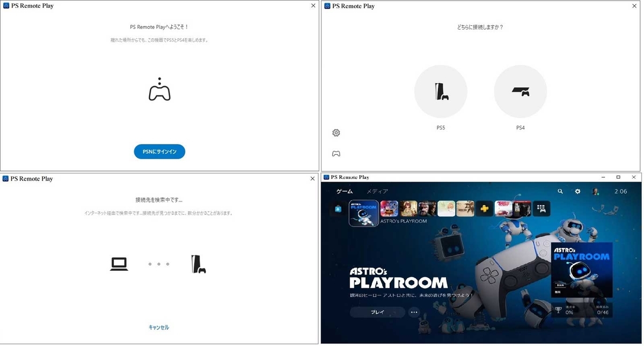Start the game with プレイ button

click(378, 312)
